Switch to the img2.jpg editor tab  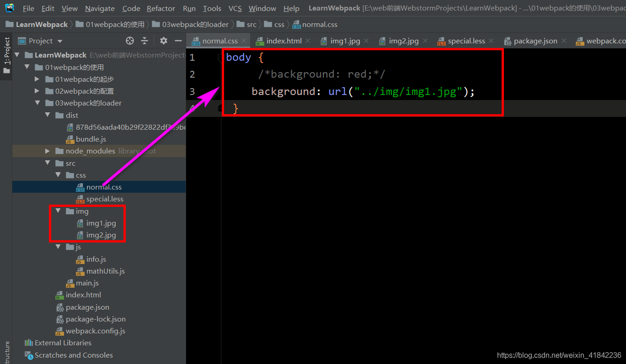(404, 41)
